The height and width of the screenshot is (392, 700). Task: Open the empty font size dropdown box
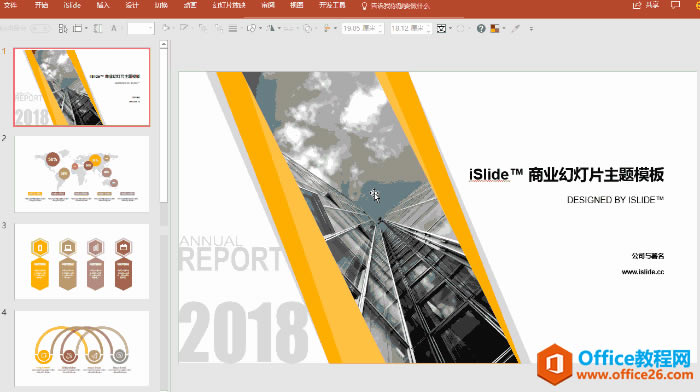click(x=141, y=29)
